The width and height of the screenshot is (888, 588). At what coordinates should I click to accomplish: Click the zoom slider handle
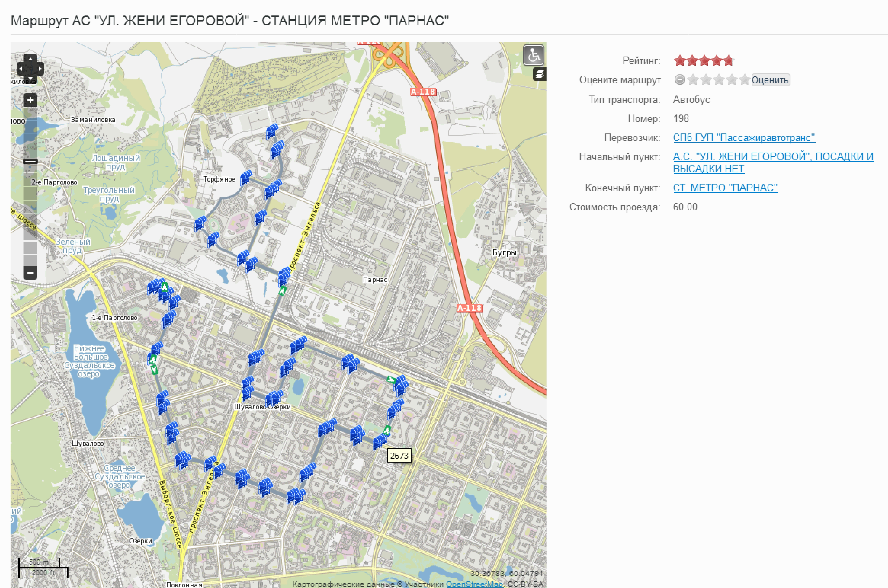click(x=30, y=162)
